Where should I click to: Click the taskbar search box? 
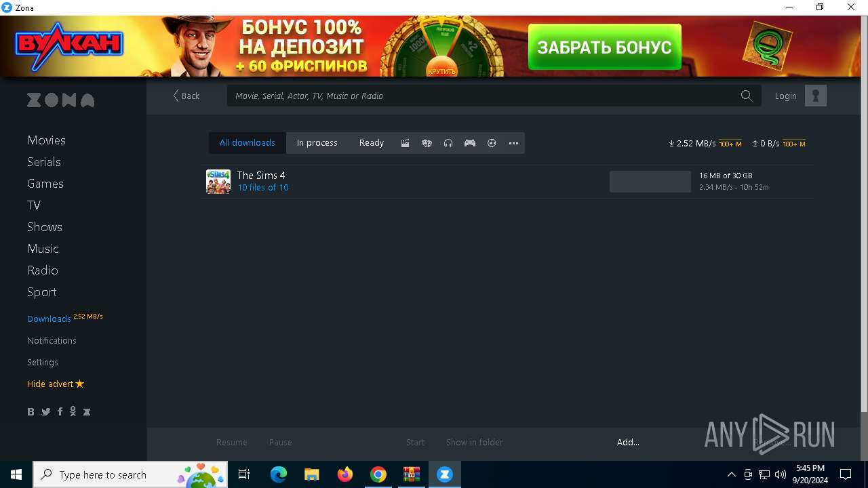click(x=131, y=474)
